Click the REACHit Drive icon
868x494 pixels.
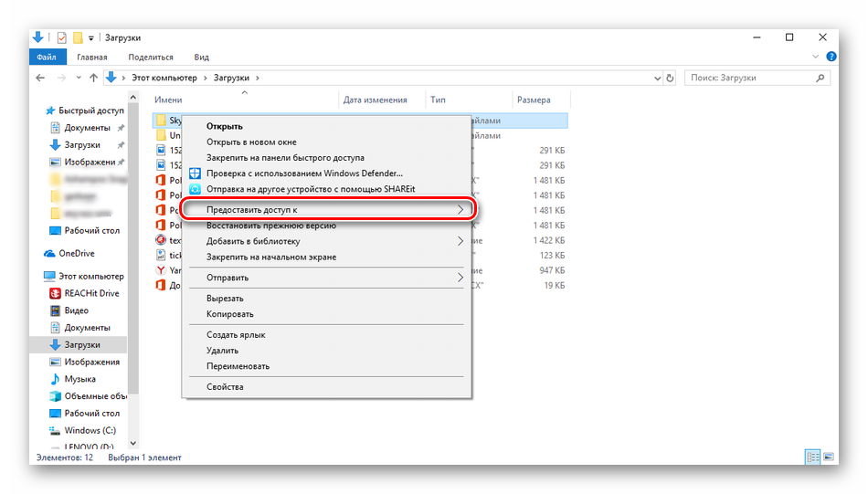pyautogui.click(x=54, y=293)
